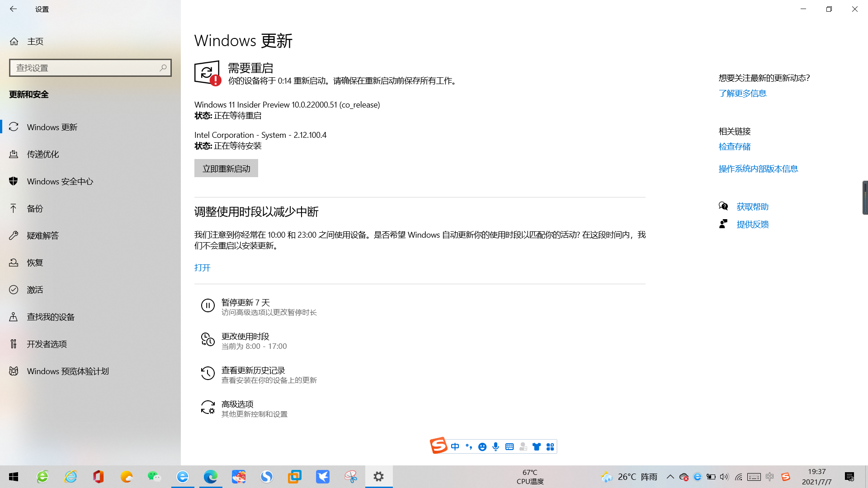868x488 pixels.
Task: Switch to Microsoft Edge on taskbar
Action: click(x=211, y=477)
